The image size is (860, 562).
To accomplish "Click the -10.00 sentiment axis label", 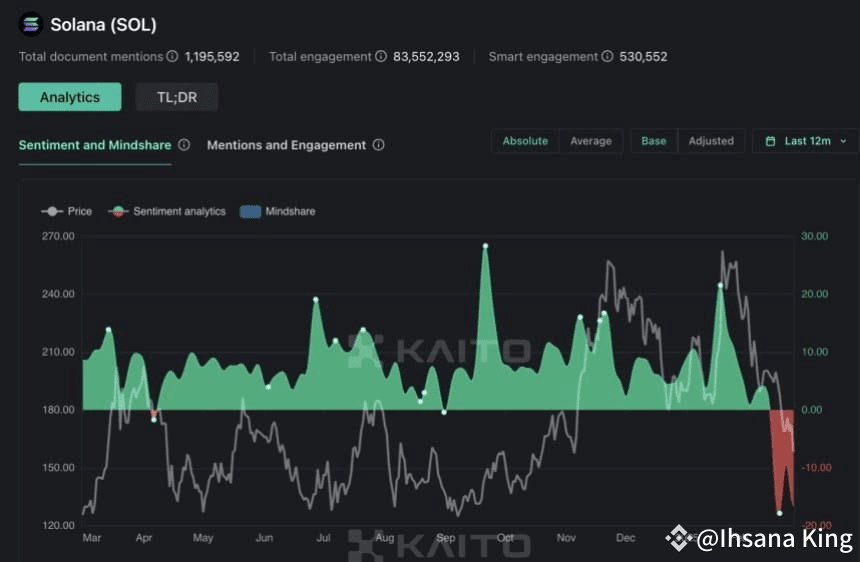I will tap(816, 468).
